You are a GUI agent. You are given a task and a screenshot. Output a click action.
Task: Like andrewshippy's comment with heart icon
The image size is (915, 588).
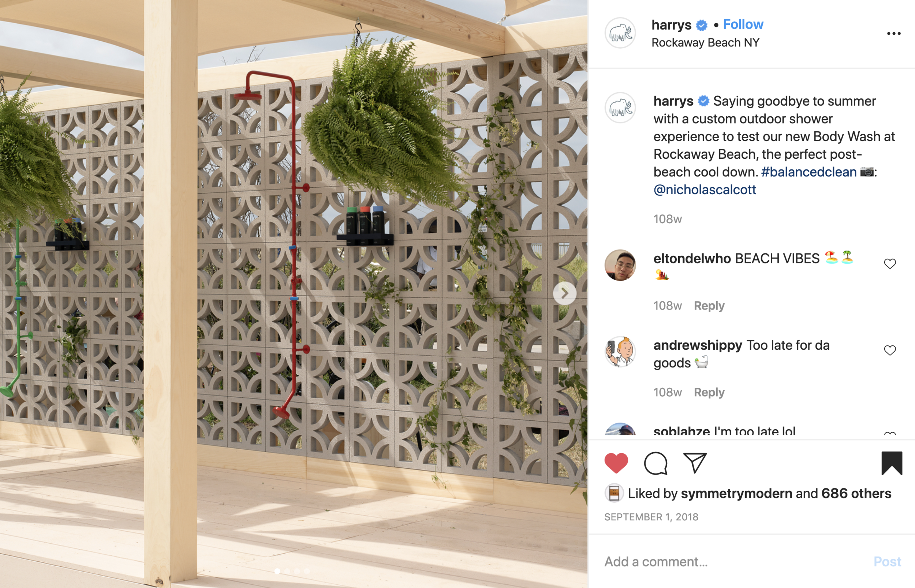point(890,351)
